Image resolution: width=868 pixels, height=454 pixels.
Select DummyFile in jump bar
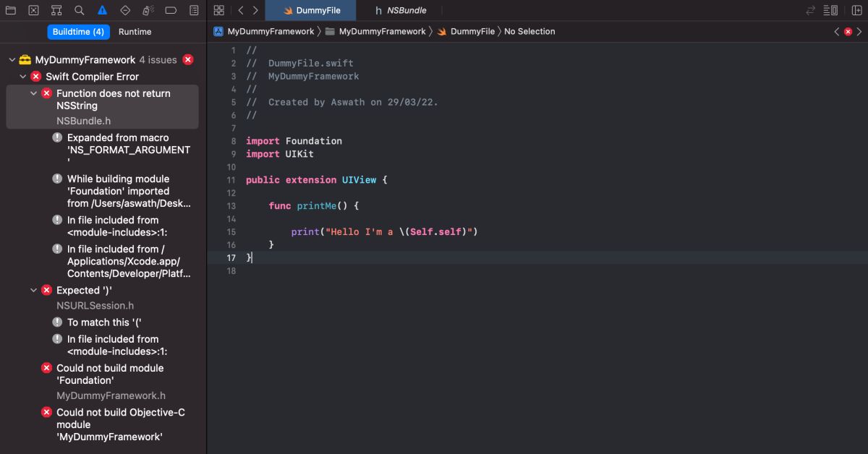tap(466, 32)
